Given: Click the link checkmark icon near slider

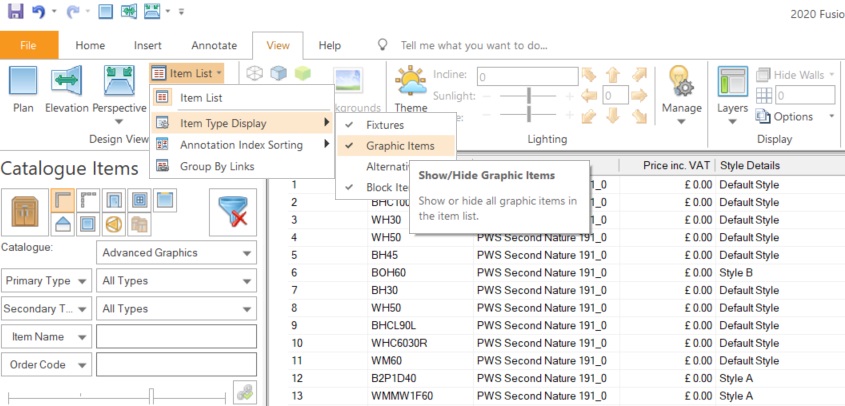Looking at the screenshot, I should click(245, 392).
